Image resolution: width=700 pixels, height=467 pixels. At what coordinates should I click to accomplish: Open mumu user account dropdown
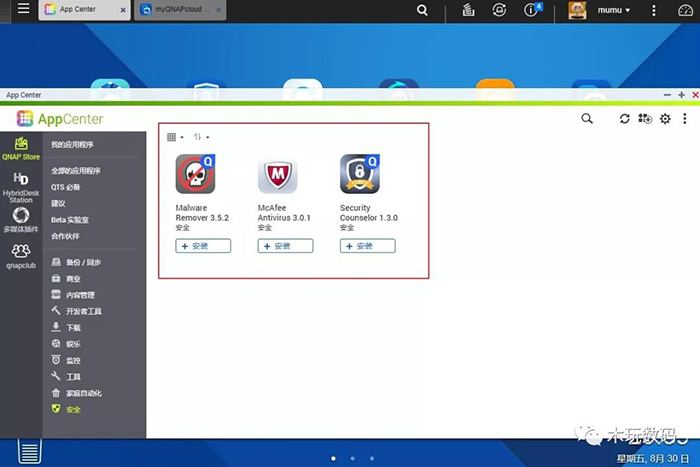pyautogui.click(x=614, y=10)
